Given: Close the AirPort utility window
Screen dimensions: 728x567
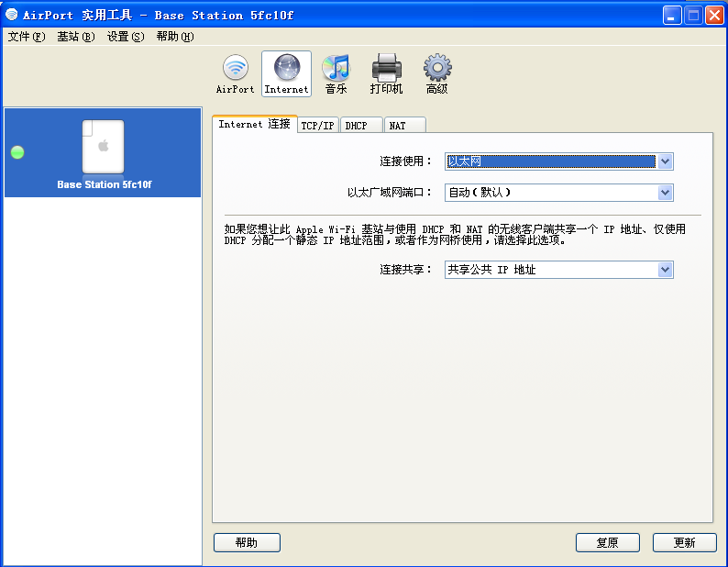Looking at the screenshot, I should point(714,16).
